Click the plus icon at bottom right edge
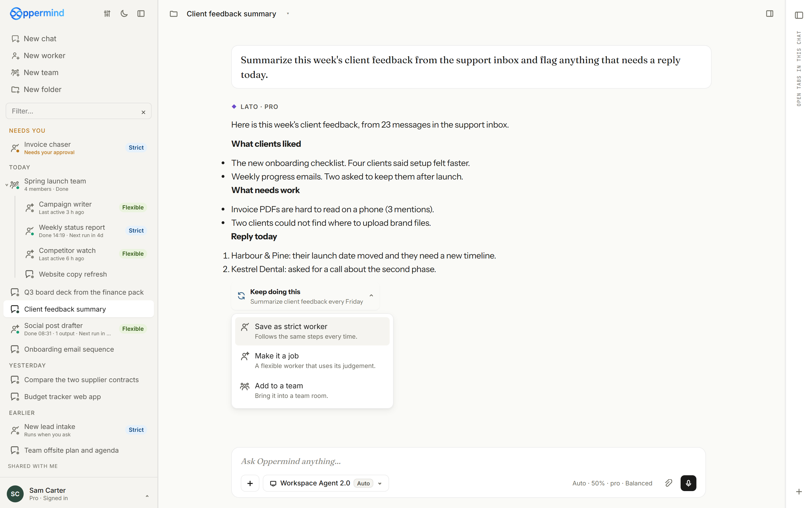Image resolution: width=812 pixels, height=508 pixels. 799,492
